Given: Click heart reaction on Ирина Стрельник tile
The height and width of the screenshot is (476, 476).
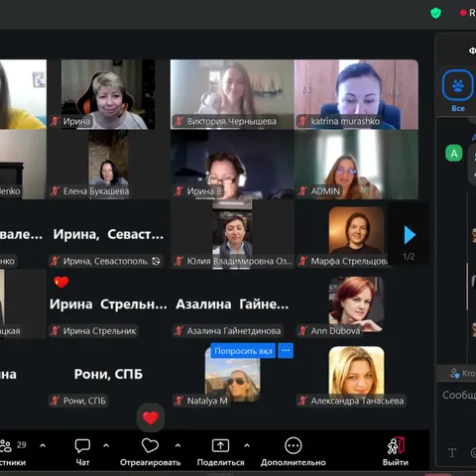Looking at the screenshot, I should 61,282.
